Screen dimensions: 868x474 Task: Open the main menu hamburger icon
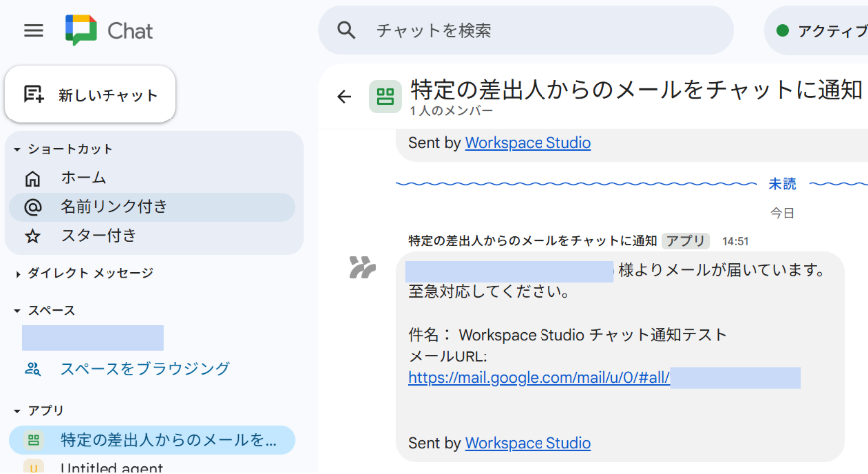34,30
